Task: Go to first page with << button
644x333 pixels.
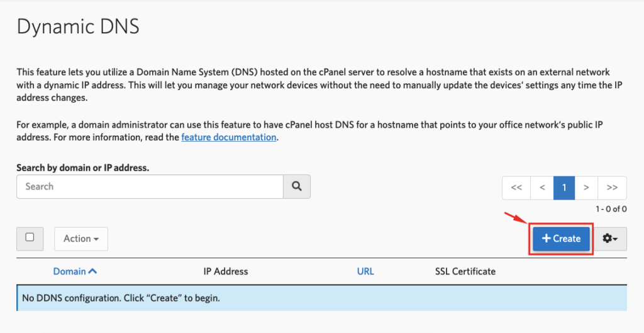Action: [x=516, y=188]
